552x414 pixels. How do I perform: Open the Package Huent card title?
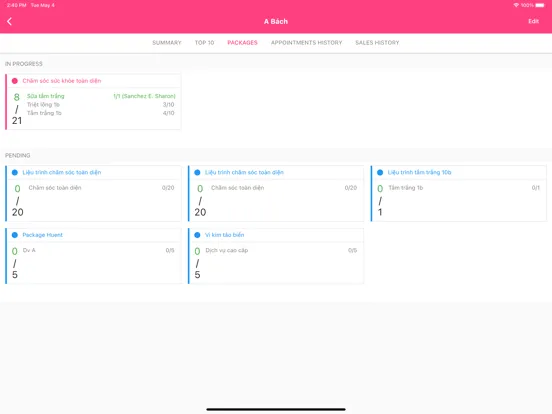click(43, 235)
